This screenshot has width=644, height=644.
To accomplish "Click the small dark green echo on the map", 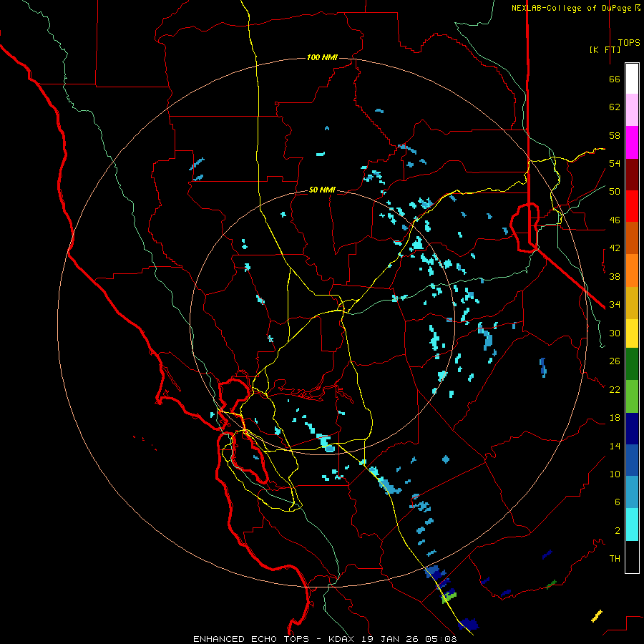I will (551, 584).
